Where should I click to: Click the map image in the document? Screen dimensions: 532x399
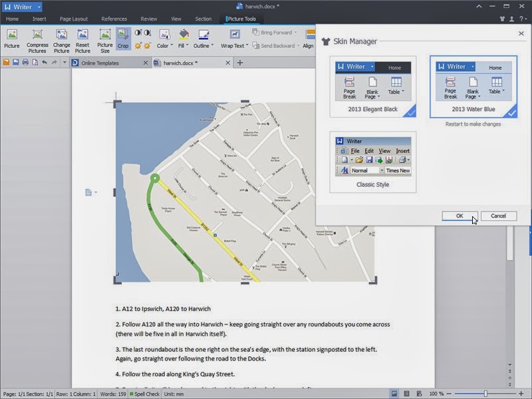[245, 192]
